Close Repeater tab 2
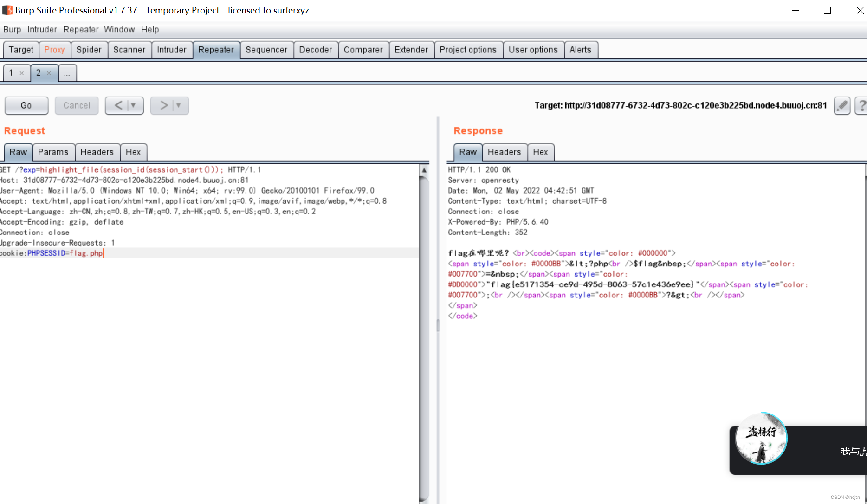 click(x=49, y=73)
